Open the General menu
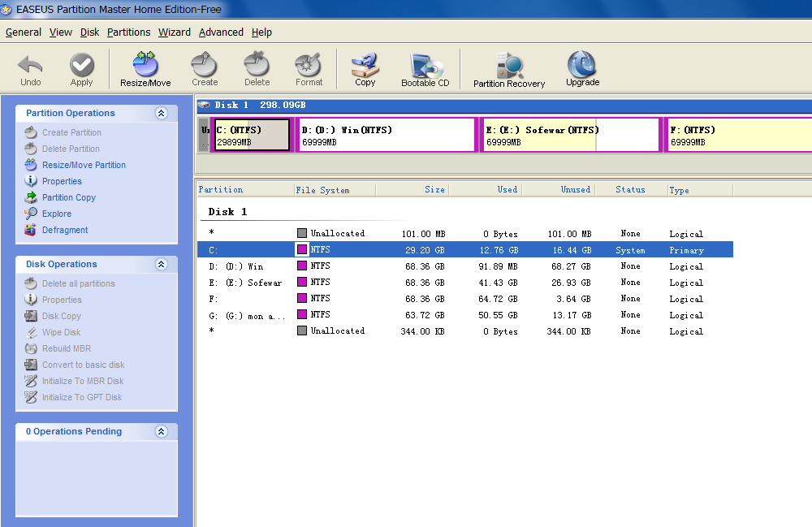Screen dimensions: 812x527 click(x=24, y=32)
